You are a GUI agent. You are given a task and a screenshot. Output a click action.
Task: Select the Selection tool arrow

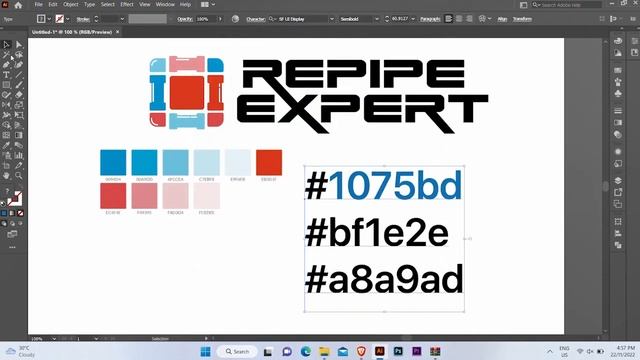point(6,44)
